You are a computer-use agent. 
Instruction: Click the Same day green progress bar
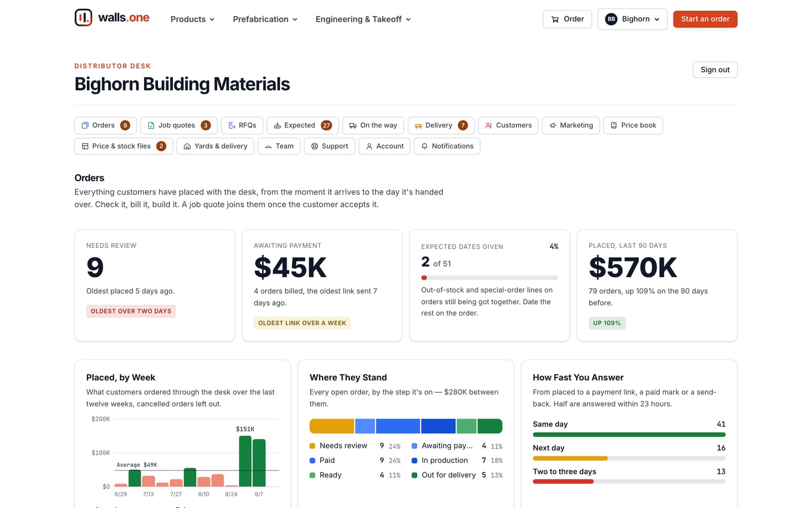pos(629,435)
